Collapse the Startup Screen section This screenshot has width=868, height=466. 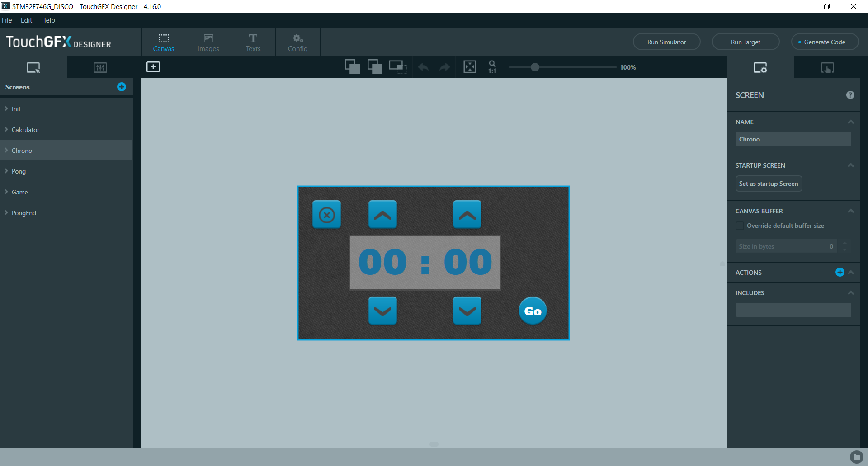[850, 165]
